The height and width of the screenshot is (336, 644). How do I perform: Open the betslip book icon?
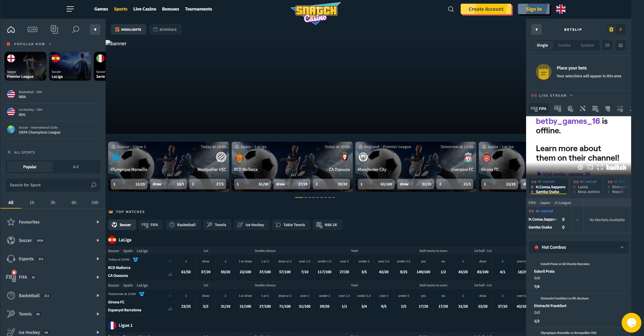tap(607, 45)
